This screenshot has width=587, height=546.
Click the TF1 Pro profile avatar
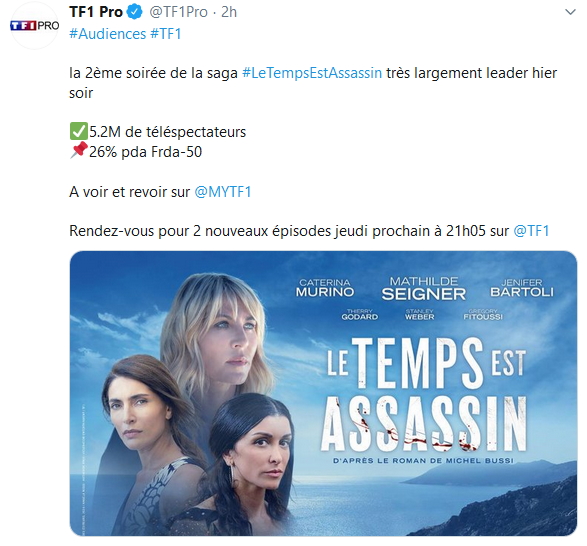pyautogui.click(x=34, y=25)
